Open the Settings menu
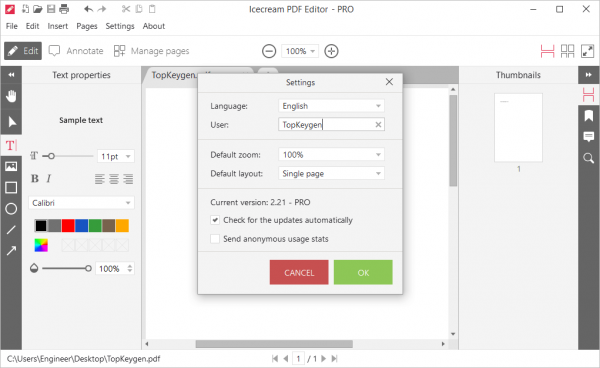Screen dimensions: 600x368 tap(120, 26)
